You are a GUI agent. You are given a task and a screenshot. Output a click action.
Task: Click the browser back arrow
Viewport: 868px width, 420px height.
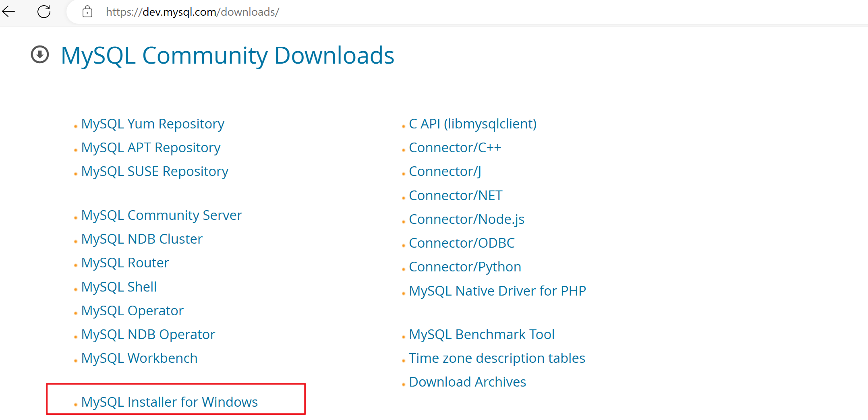click(x=8, y=12)
